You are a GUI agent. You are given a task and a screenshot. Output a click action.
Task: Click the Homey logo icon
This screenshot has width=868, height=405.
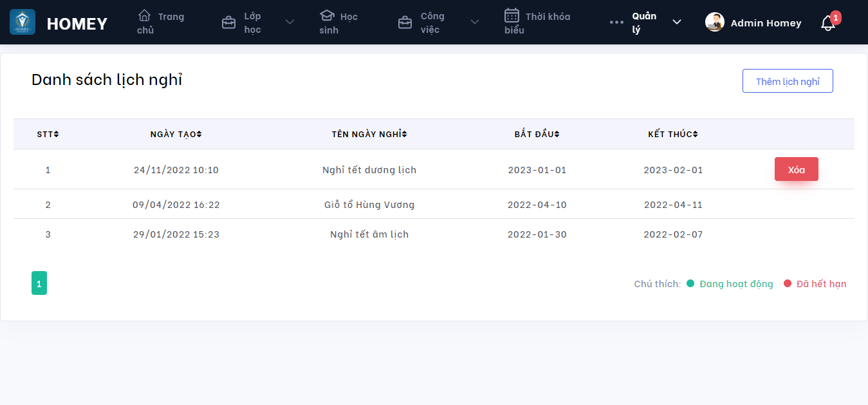tap(23, 22)
